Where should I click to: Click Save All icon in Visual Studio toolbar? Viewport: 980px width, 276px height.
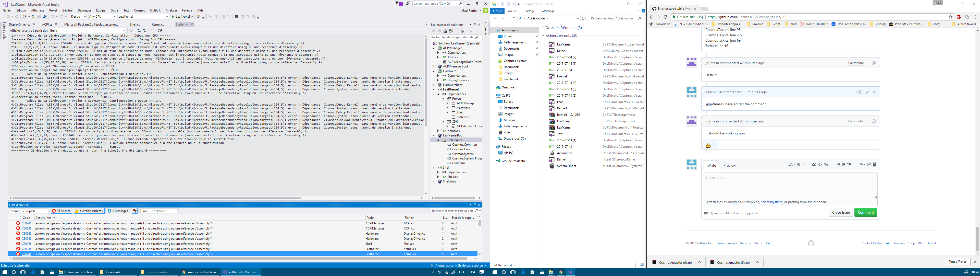click(44, 17)
